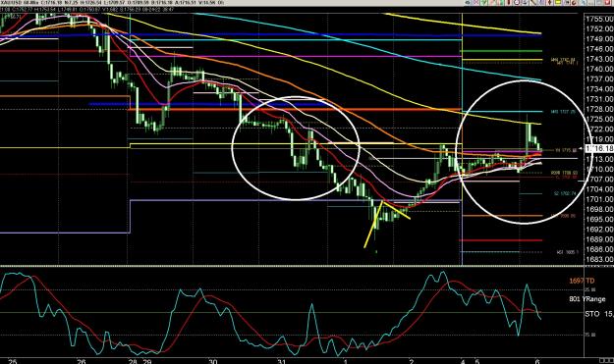Select the 1737.00 price axis label
The width and height of the screenshot is (614, 364).
[x=599, y=78]
